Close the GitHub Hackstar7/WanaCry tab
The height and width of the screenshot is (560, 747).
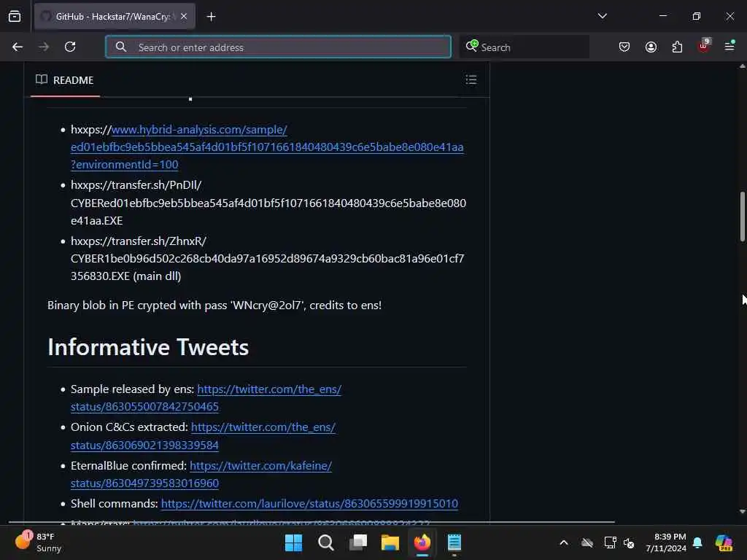click(x=184, y=16)
